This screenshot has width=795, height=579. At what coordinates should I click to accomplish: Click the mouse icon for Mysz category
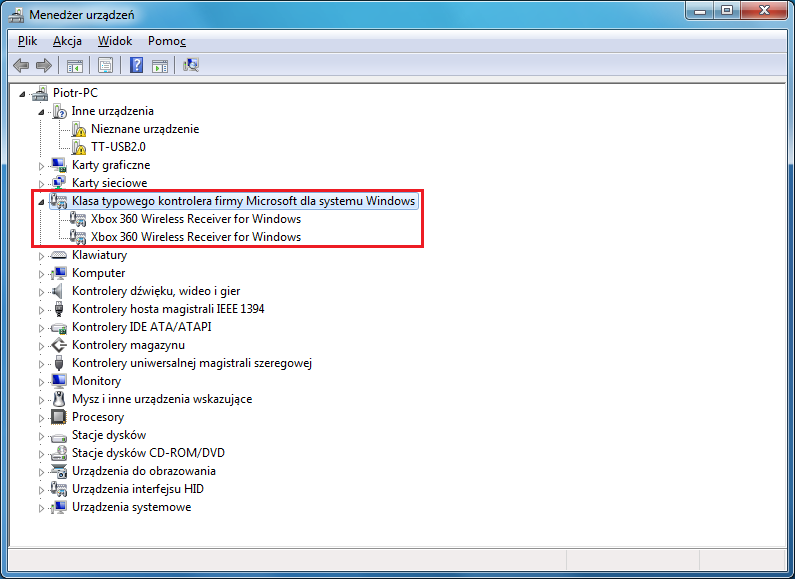[59, 399]
